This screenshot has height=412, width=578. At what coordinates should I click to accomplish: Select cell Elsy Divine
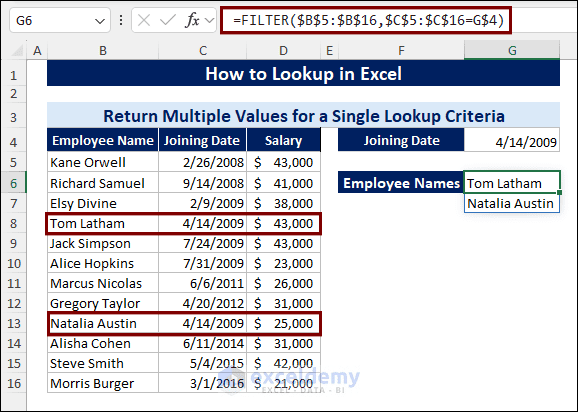103,203
